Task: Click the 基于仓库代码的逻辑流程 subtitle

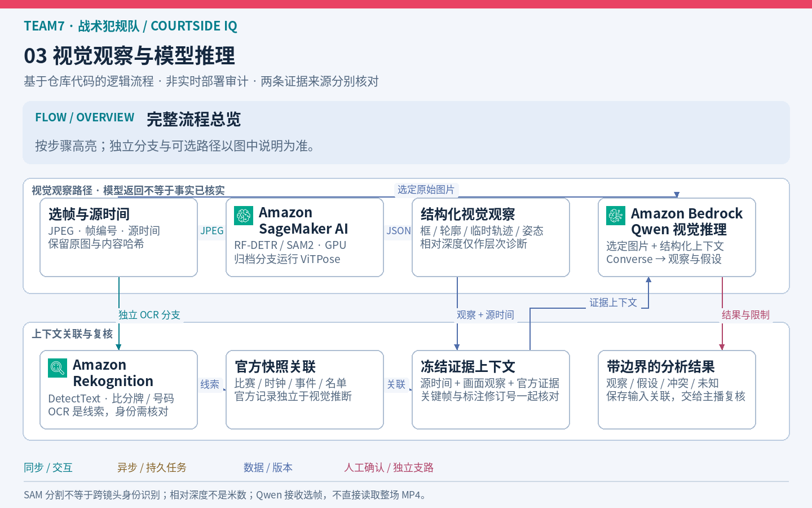Action: click(201, 81)
